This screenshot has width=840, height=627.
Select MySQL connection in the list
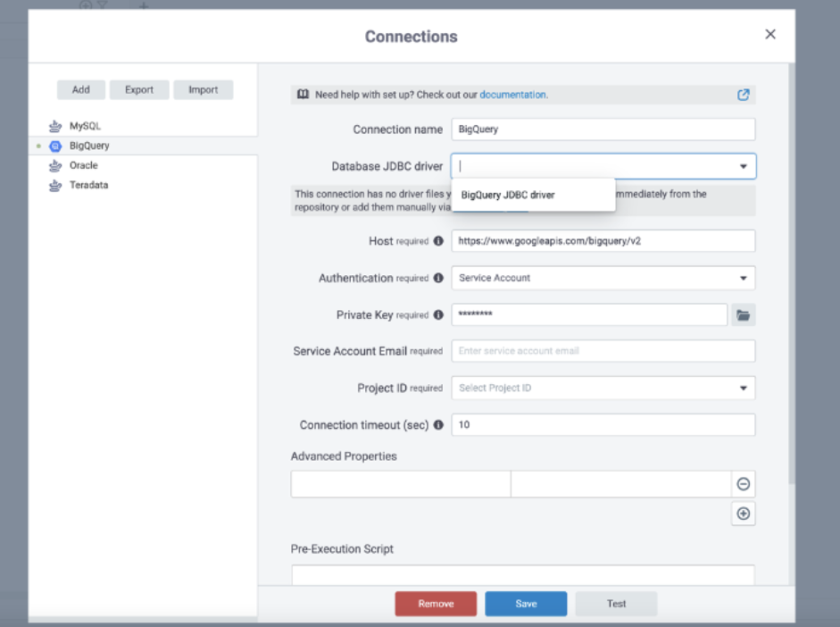pyautogui.click(x=143, y=127)
